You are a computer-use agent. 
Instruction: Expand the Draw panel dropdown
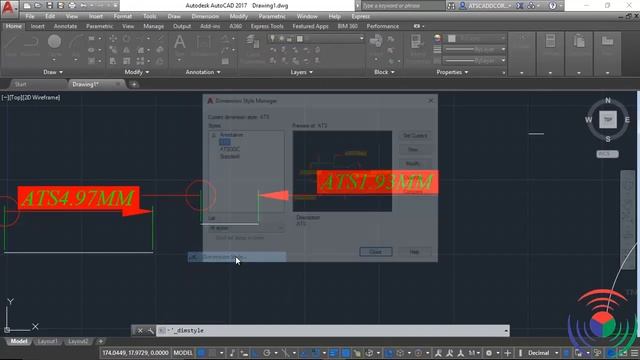tap(53, 72)
